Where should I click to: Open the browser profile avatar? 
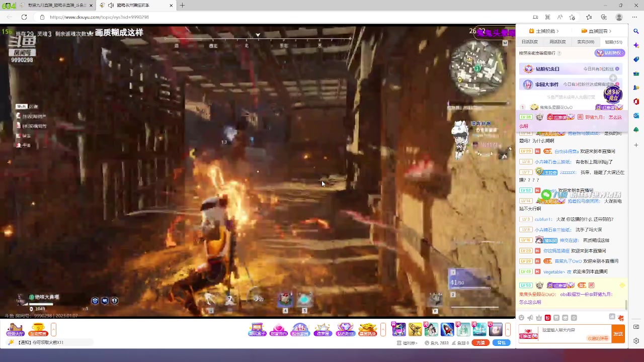619,17
